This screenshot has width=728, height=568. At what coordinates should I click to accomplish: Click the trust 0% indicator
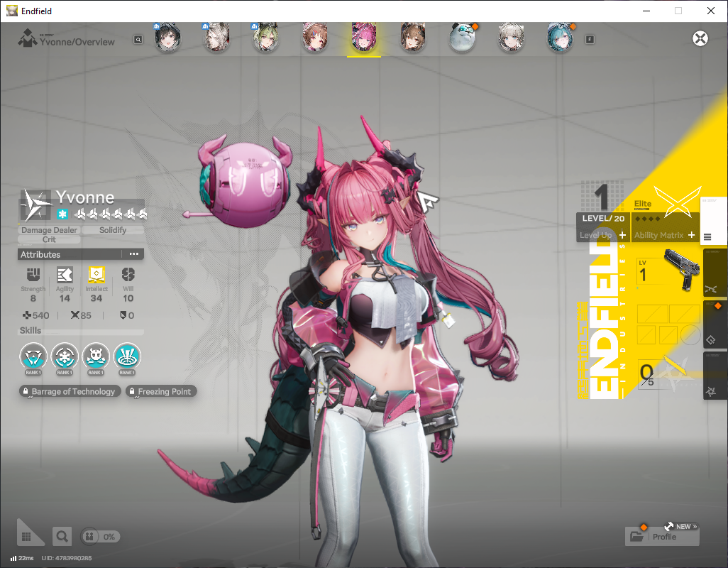tap(100, 537)
